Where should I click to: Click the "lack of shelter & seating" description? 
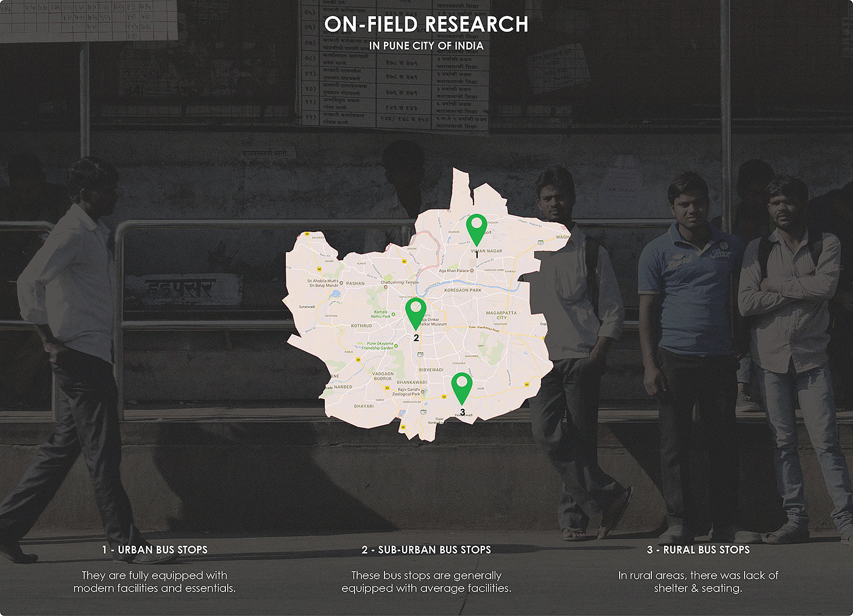point(698,582)
